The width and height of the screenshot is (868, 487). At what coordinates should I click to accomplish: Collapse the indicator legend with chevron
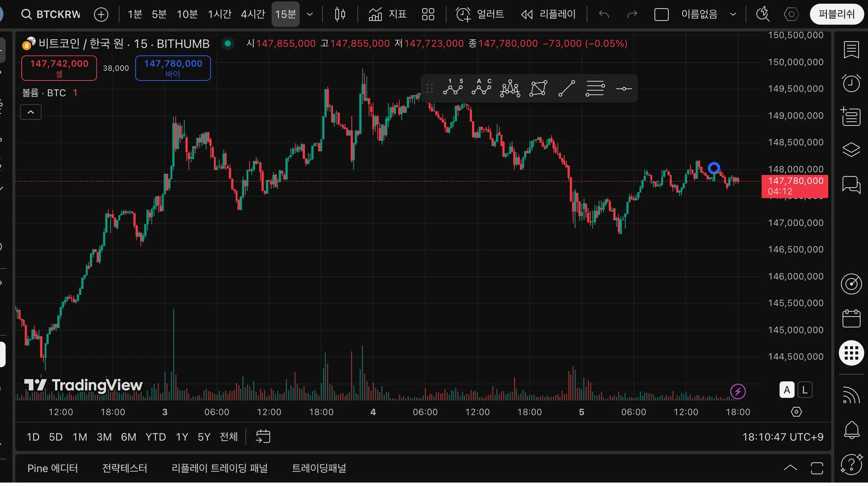click(31, 112)
